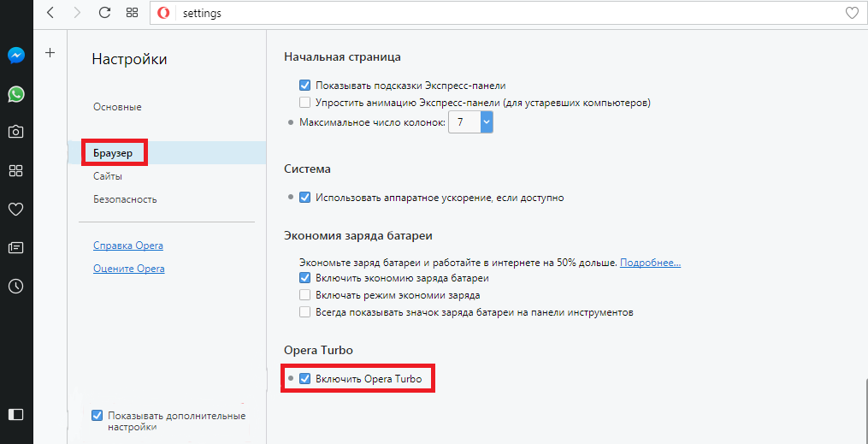This screenshot has width=868, height=444.
Task: Open Facebook Messenger in the sidebar
Action: 15,56
